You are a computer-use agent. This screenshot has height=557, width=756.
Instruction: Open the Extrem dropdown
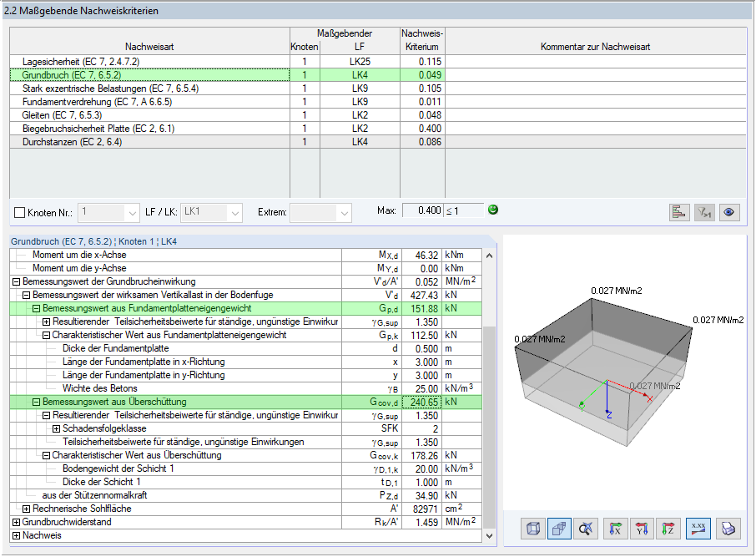(x=345, y=213)
